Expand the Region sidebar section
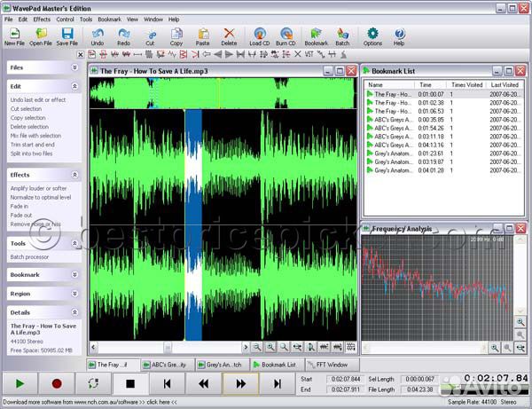This screenshot has width=532, height=409. tap(74, 294)
